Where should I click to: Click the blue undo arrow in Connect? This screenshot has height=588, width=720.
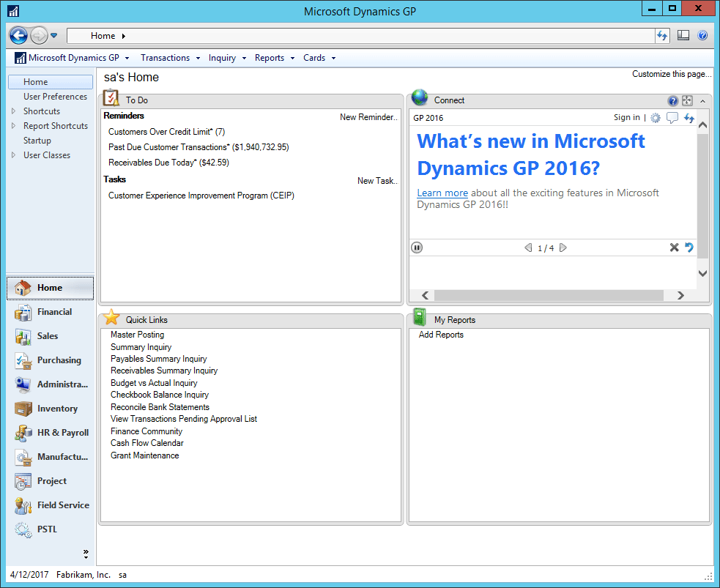pos(689,248)
